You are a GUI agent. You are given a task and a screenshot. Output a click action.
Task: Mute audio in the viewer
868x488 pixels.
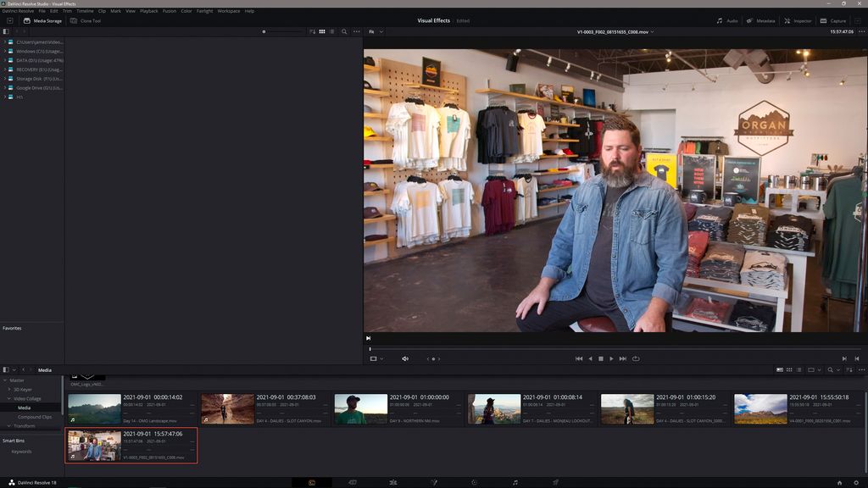[x=405, y=358]
